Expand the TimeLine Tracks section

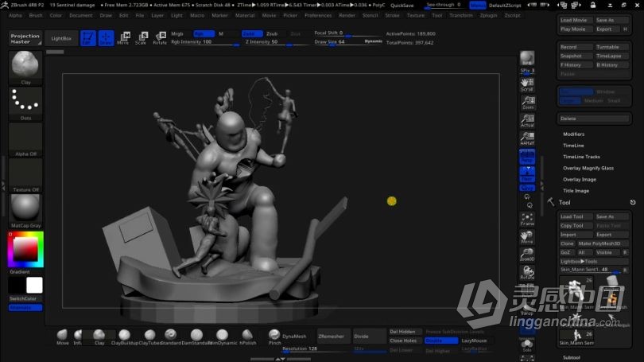coord(581,157)
